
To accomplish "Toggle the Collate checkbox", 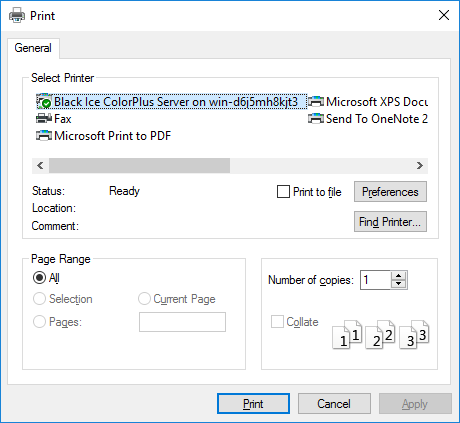I will point(277,322).
